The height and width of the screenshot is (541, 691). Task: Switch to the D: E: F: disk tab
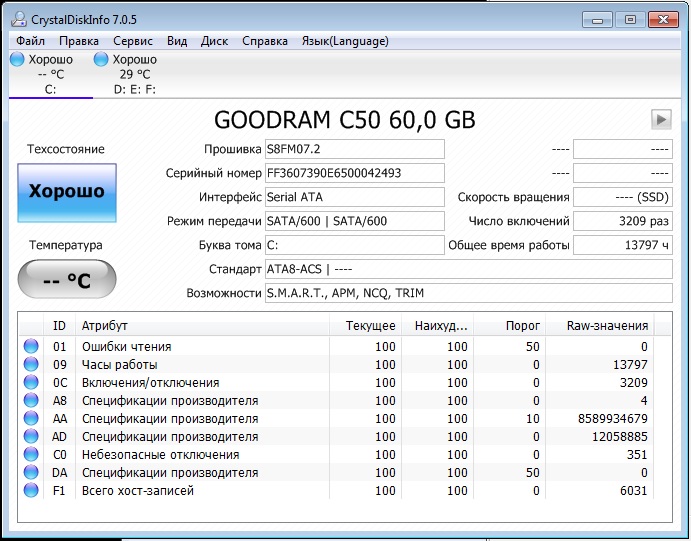pos(134,74)
